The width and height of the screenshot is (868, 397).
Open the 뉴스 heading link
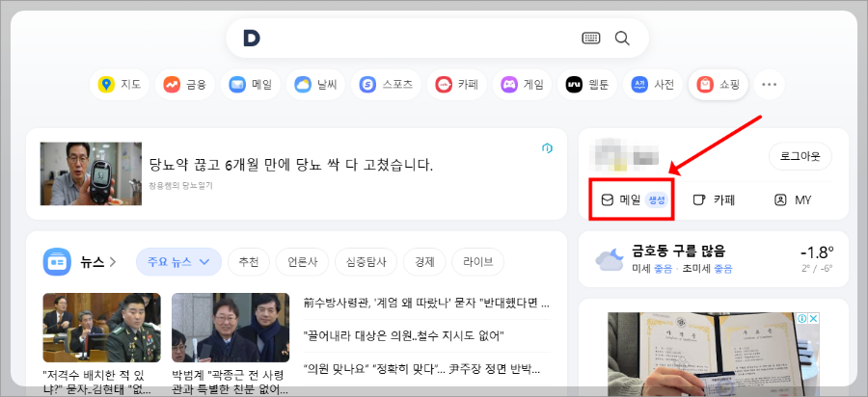coord(97,261)
